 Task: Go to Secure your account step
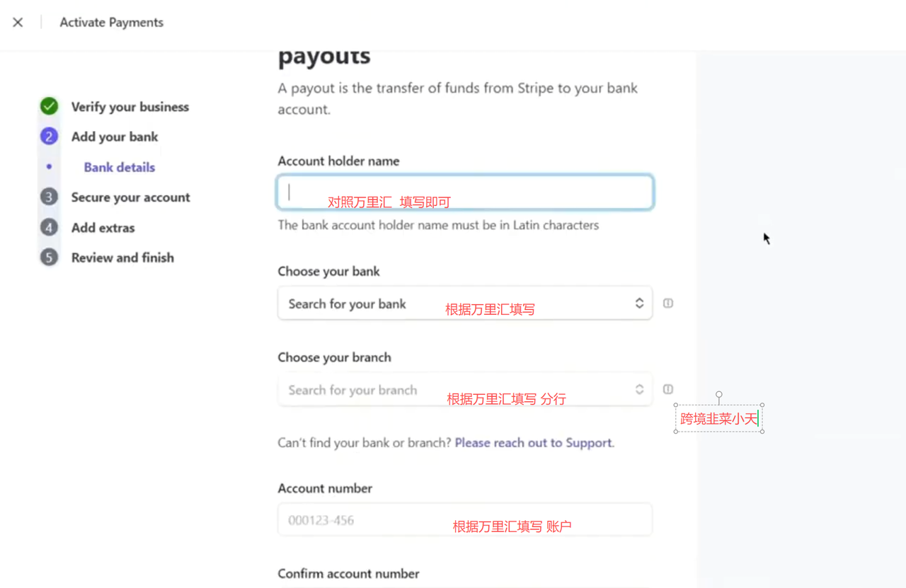point(130,197)
